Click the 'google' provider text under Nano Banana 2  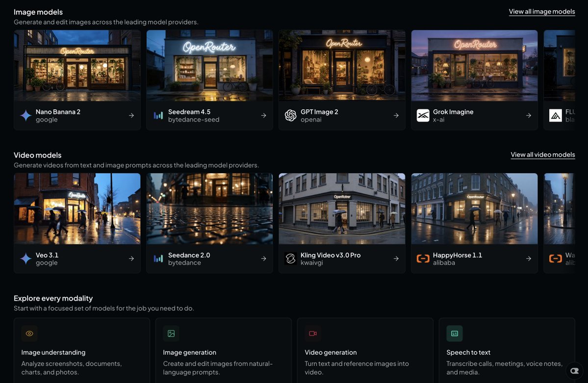[x=47, y=120]
